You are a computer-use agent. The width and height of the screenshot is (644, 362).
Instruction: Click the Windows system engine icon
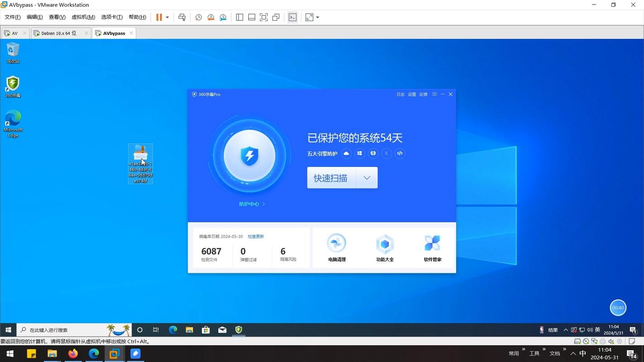click(360, 153)
